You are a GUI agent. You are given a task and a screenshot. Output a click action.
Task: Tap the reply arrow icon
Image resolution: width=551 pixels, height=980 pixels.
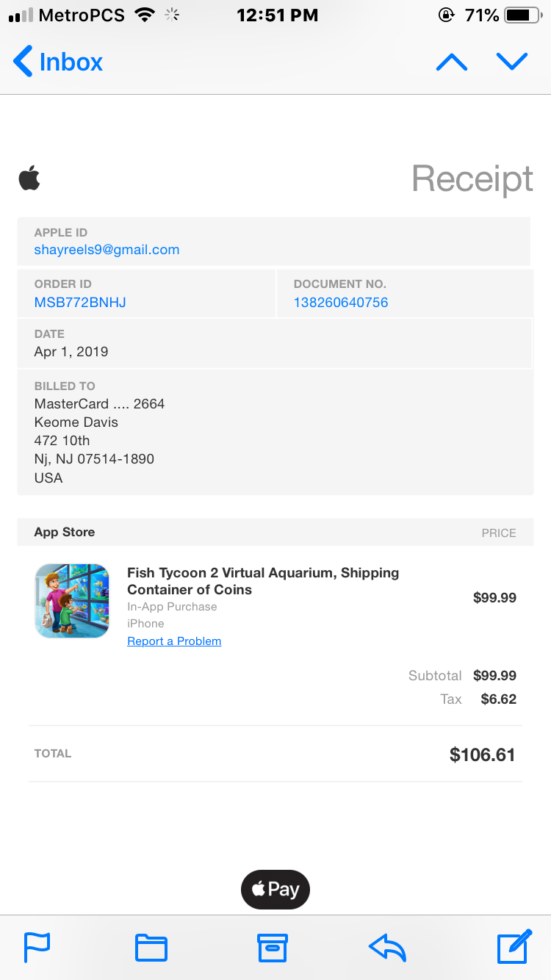tap(387, 948)
